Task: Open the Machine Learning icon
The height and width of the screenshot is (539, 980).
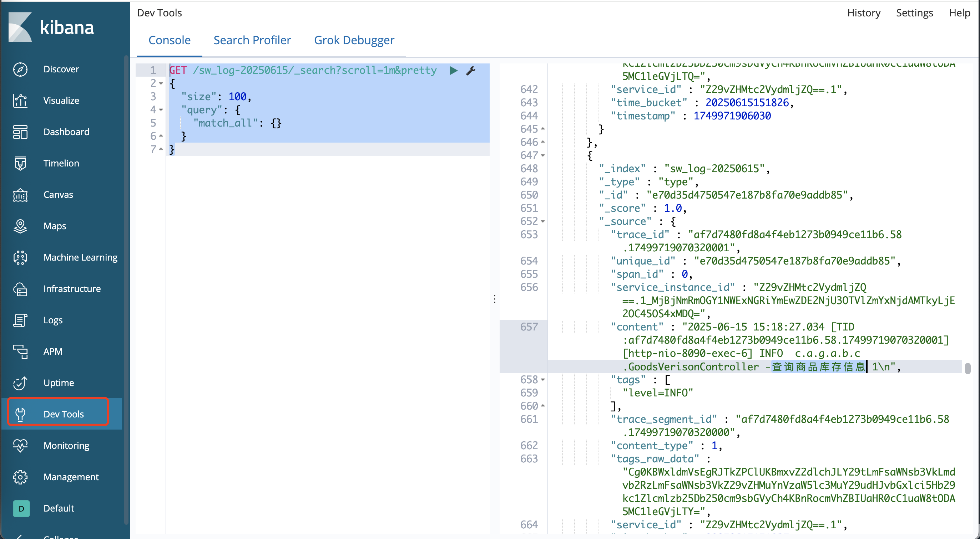Action: pyautogui.click(x=20, y=257)
